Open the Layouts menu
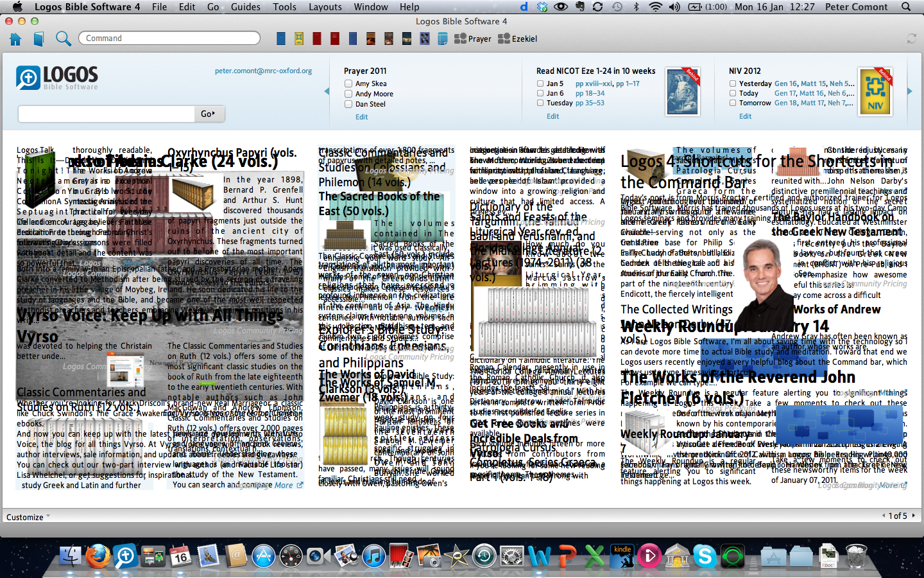Screen dimensions: 924x578 tap(325, 7)
